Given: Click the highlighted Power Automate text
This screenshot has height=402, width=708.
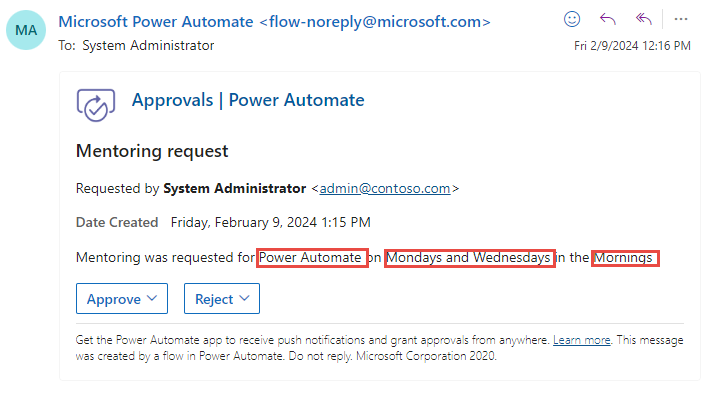Looking at the screenshot, I should point(310,257).
